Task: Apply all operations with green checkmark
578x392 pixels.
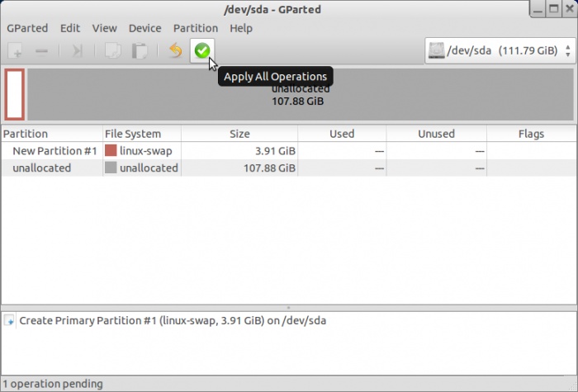Action: pos(202,50)
